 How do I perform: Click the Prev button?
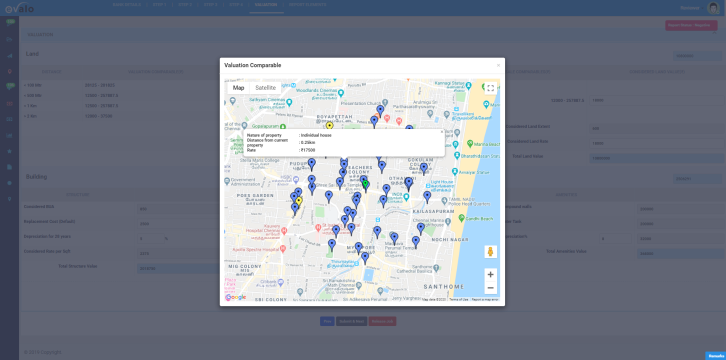[327, 321]
